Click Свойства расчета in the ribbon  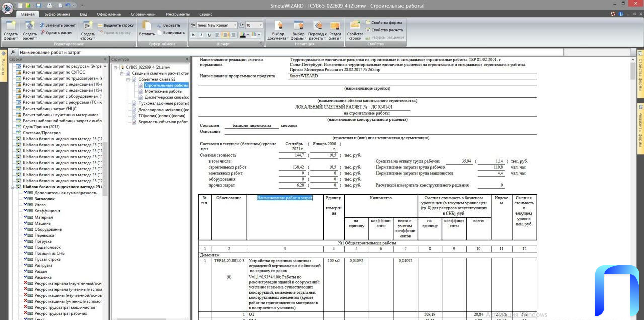(x=384, y=30)
